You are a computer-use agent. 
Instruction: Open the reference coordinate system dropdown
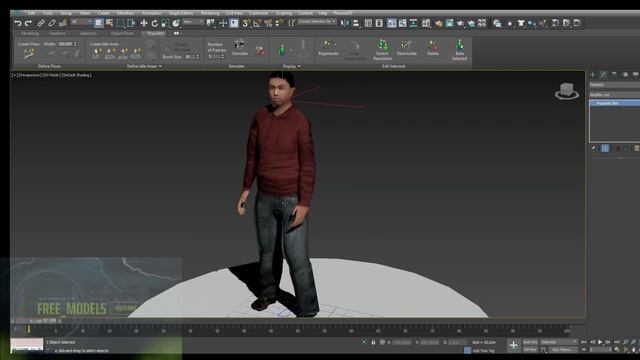click(x=193, y=22)
